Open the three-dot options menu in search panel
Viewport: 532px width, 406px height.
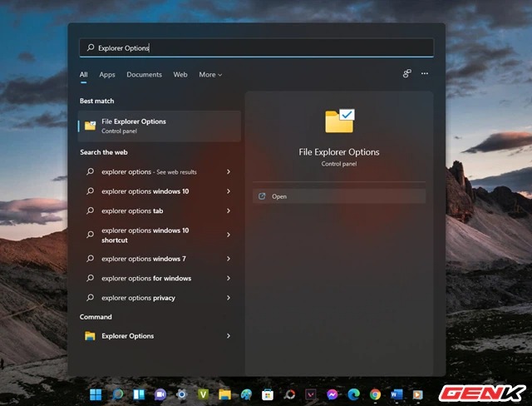[425, 74]
